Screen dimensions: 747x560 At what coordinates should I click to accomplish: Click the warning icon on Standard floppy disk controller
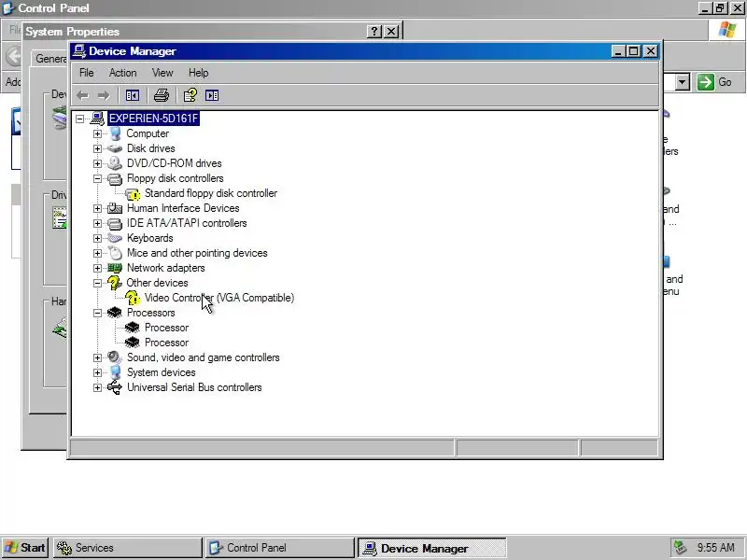pyautogui.click(x=133, y=194)
